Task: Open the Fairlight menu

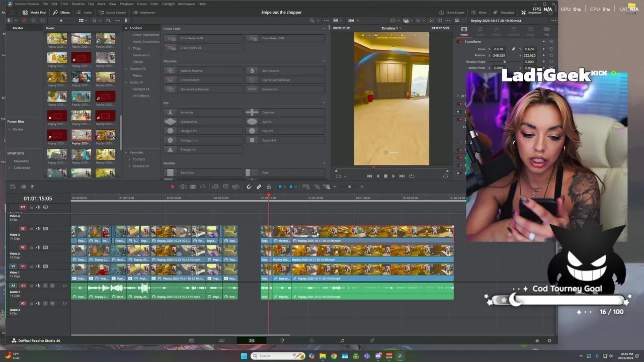Action: point(168,4)
